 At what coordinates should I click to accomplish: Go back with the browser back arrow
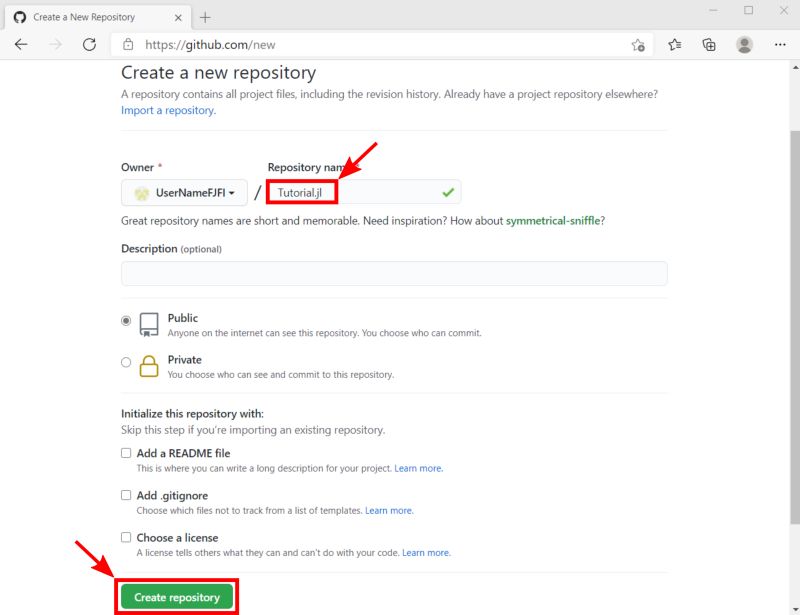21,44
